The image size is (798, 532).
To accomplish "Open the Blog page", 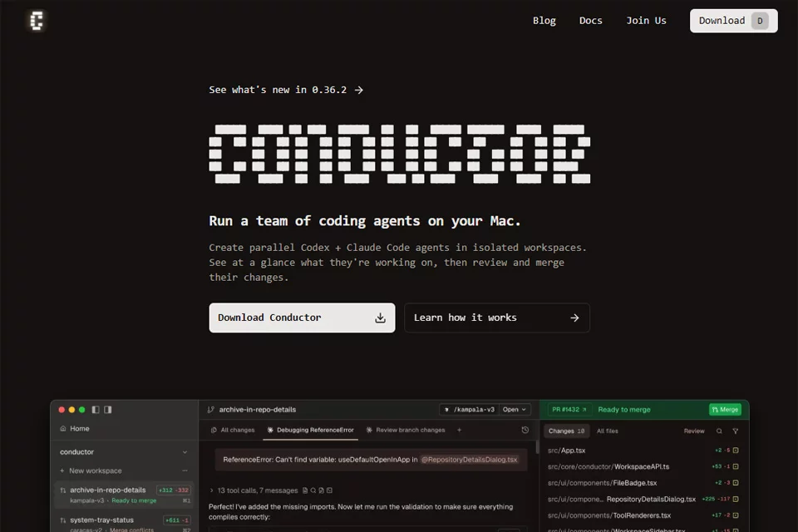I will (x=544, y=21).
